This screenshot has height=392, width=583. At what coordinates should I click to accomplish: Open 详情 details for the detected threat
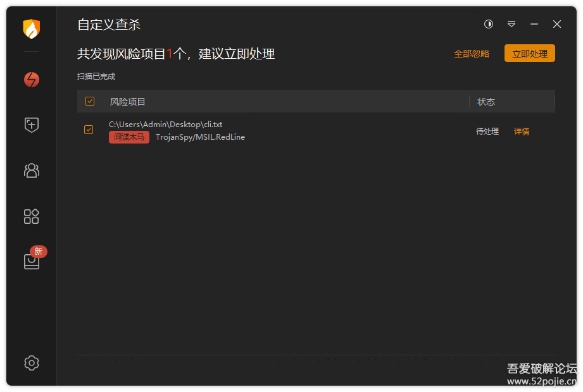522,132
